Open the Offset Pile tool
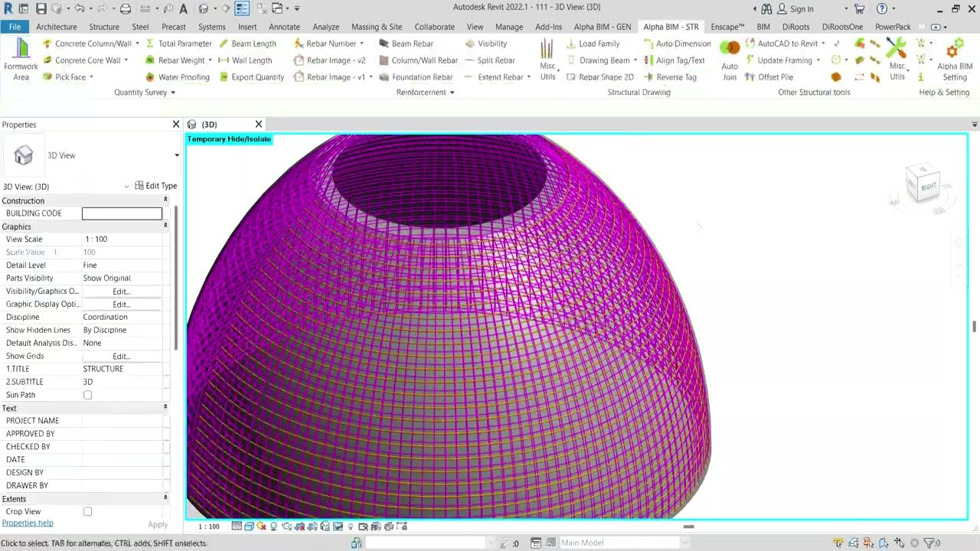980x551 pixels. point(769,77)
